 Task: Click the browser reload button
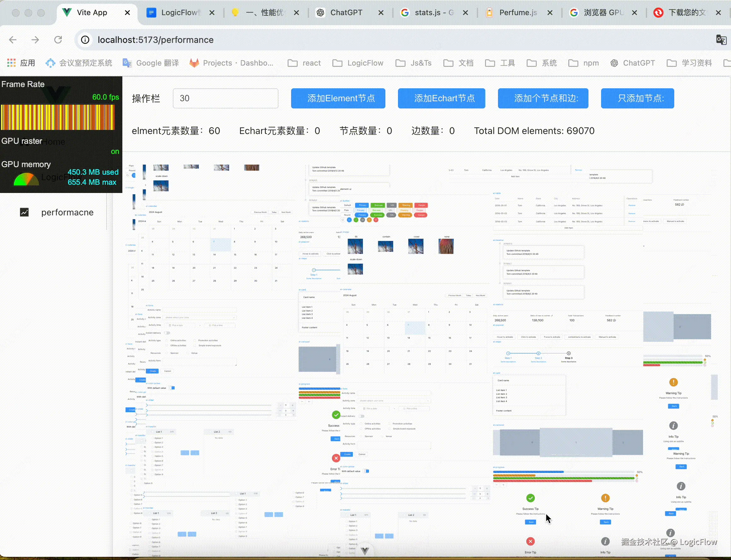pyautogui.click(x=58, y=40)
